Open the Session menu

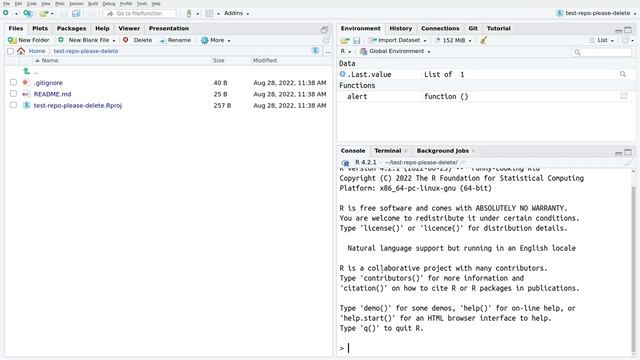tap(76, 4)
